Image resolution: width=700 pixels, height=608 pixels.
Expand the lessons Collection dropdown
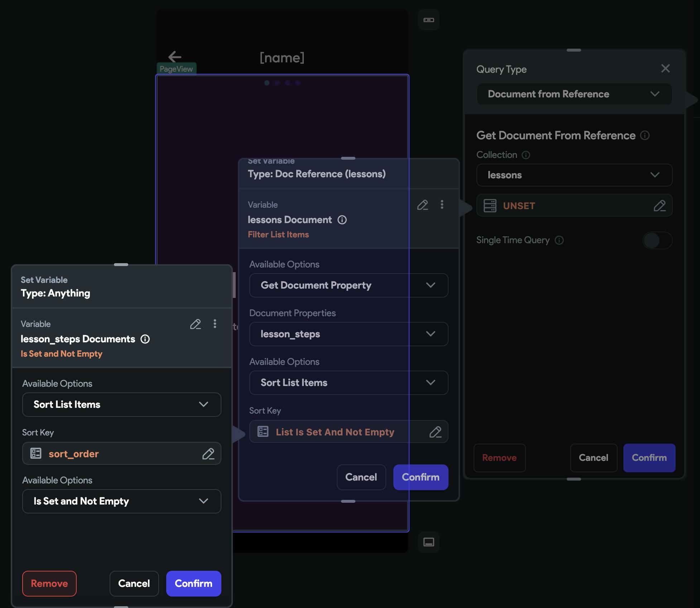click(574, 175)
